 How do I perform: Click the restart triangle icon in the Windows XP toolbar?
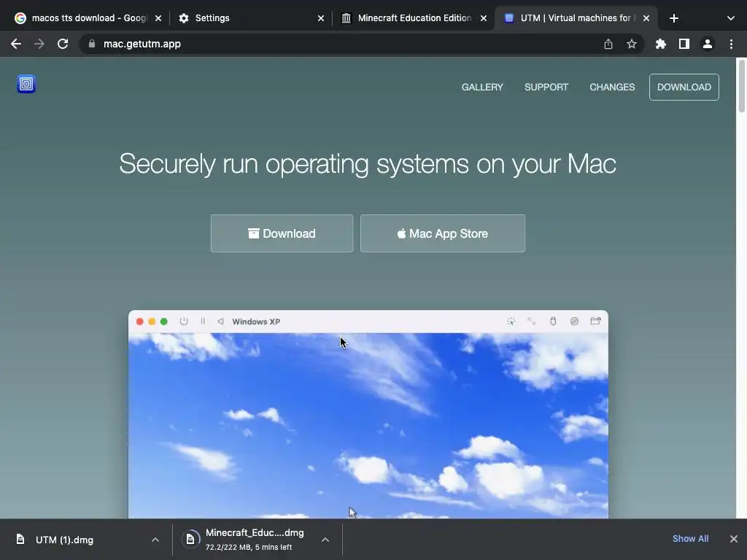click(x=220, y=322)
